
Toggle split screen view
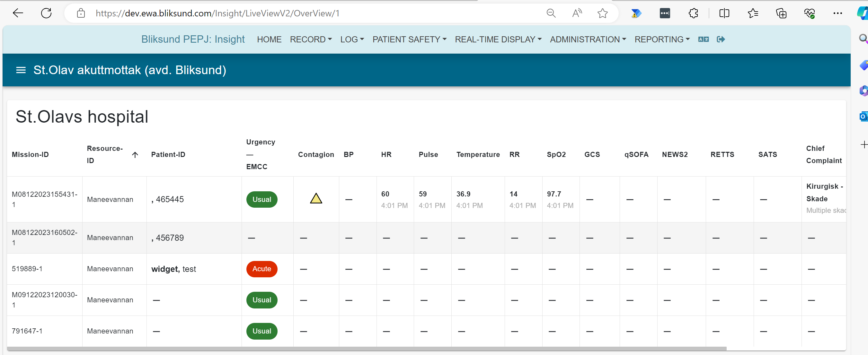(x=724, y=13)
